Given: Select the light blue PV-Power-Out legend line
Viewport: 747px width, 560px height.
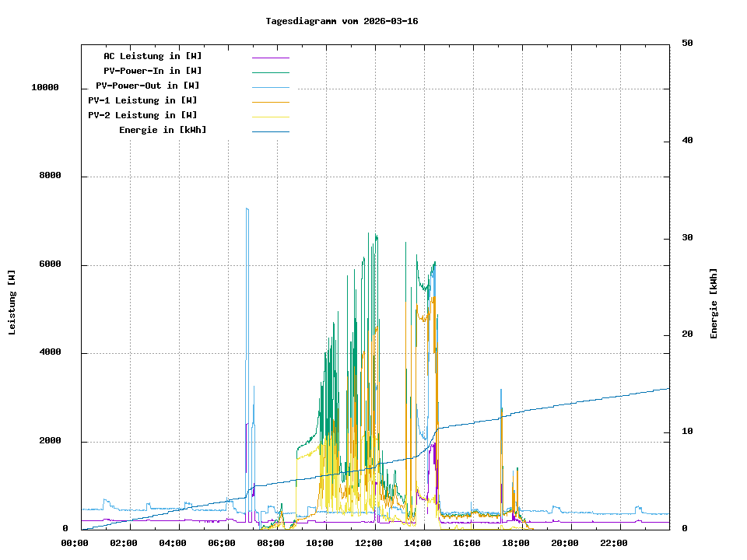Looking at the screenshot, I should pyautogui.click(x=270, y=86).
